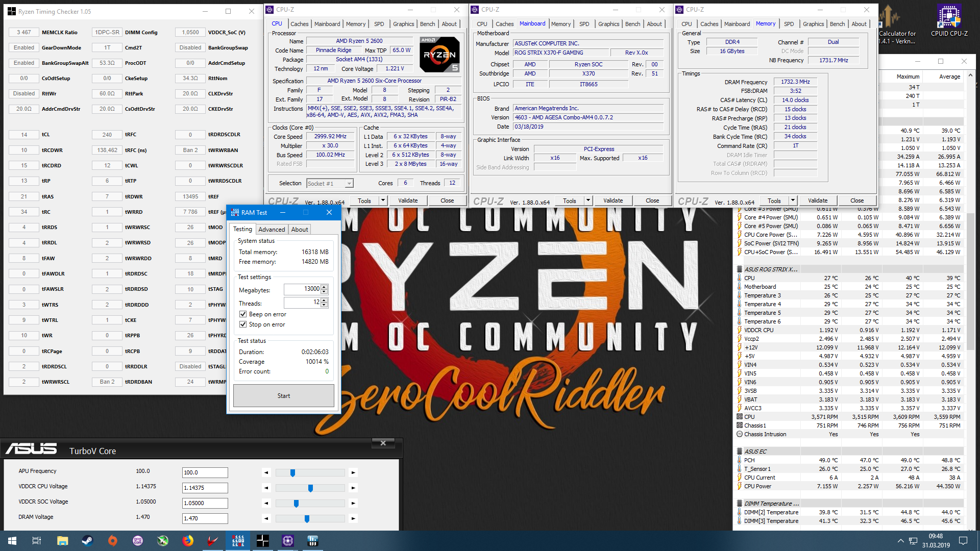Open Steam from the taskbar
980x551 pixels.
click(x=87, y=541)
